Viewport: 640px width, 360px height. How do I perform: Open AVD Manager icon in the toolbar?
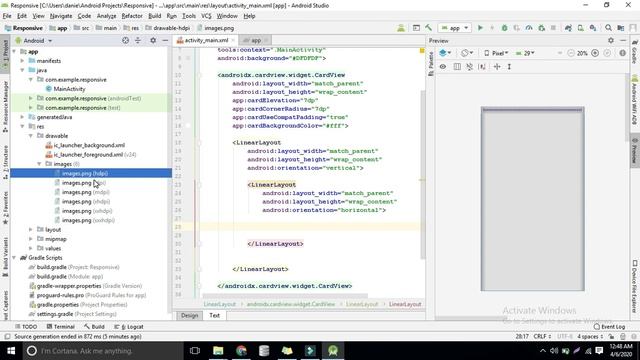580,28
